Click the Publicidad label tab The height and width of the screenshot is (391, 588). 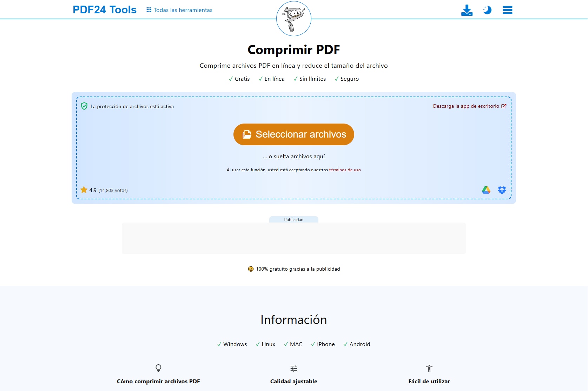(294, 220)
